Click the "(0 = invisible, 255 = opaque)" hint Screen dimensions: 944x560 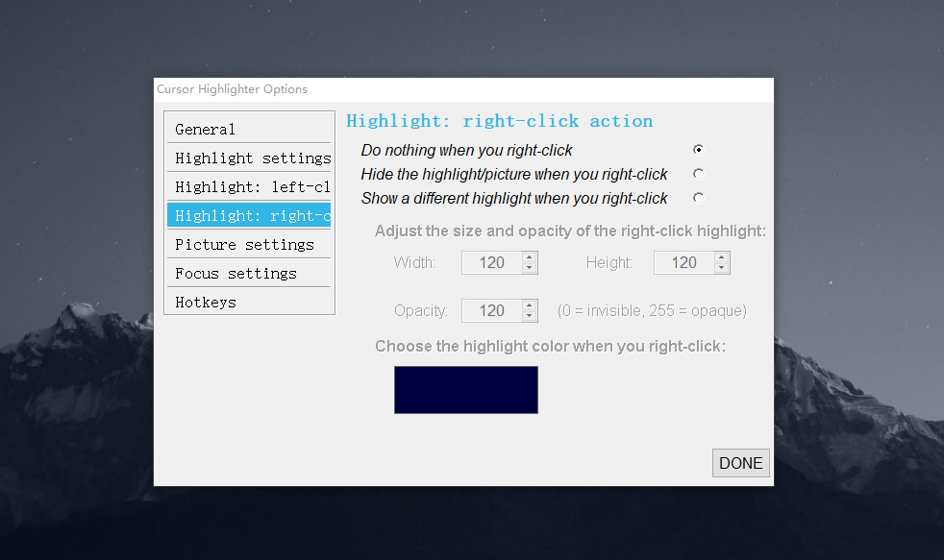click(652, 311)
